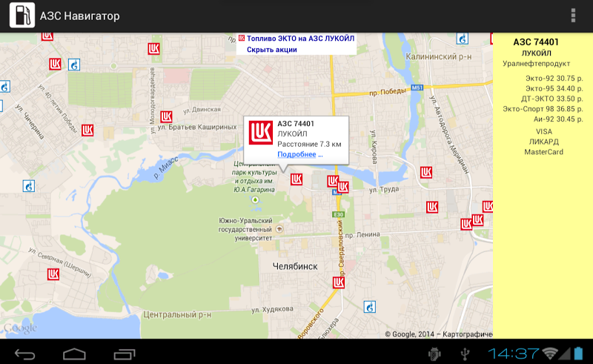The image size is (593, 364).
Task: Click Скрыть акции to hide promotions
Action: tap(271, 50)
